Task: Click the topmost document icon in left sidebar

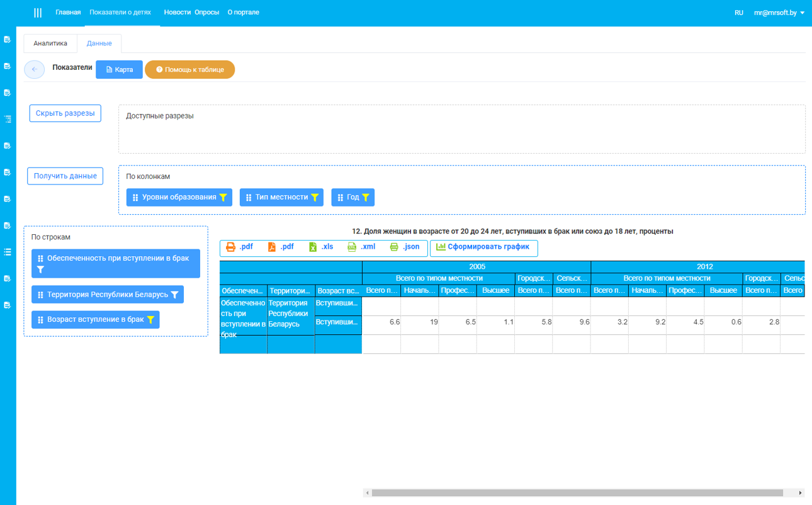Action: click(x=8, y=40)
